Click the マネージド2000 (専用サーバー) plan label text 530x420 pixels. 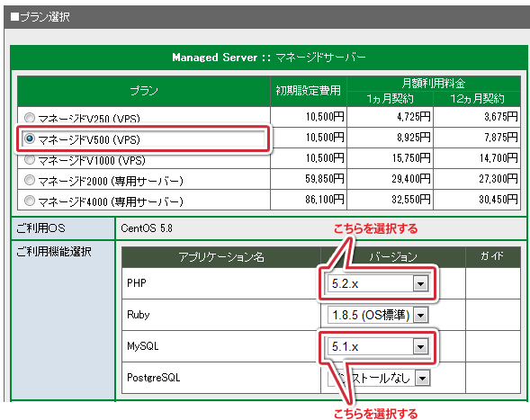pyautogui.click(x=111, y=181)
